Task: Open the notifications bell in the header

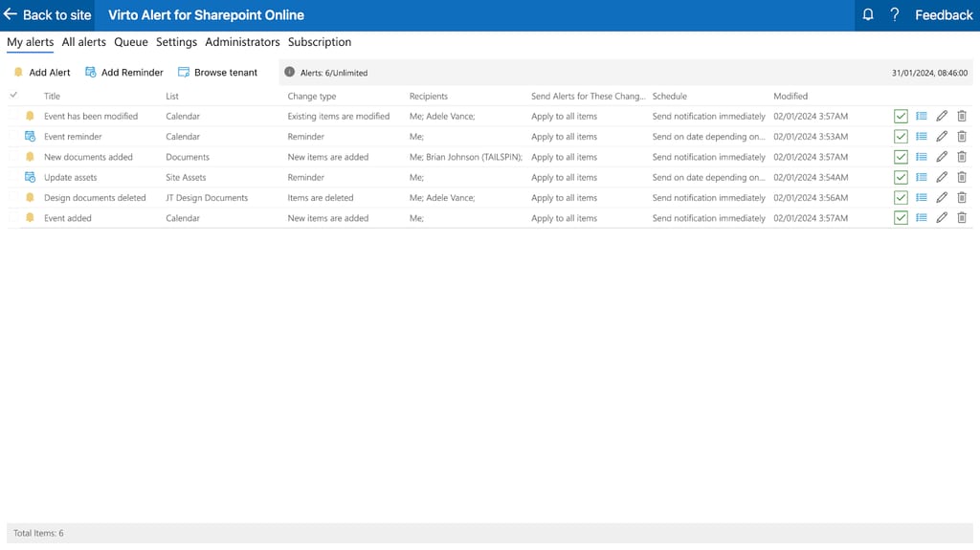Action: click(x=867, y=14)
